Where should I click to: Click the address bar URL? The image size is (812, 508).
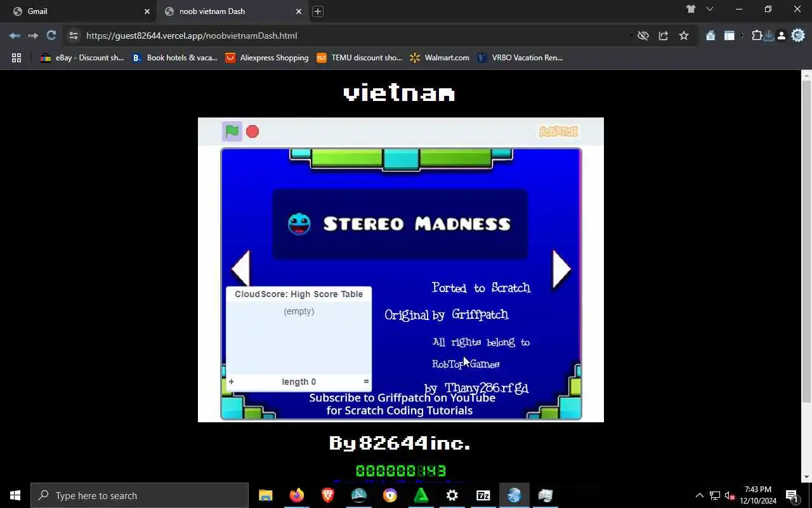click(x=192, y=36)
